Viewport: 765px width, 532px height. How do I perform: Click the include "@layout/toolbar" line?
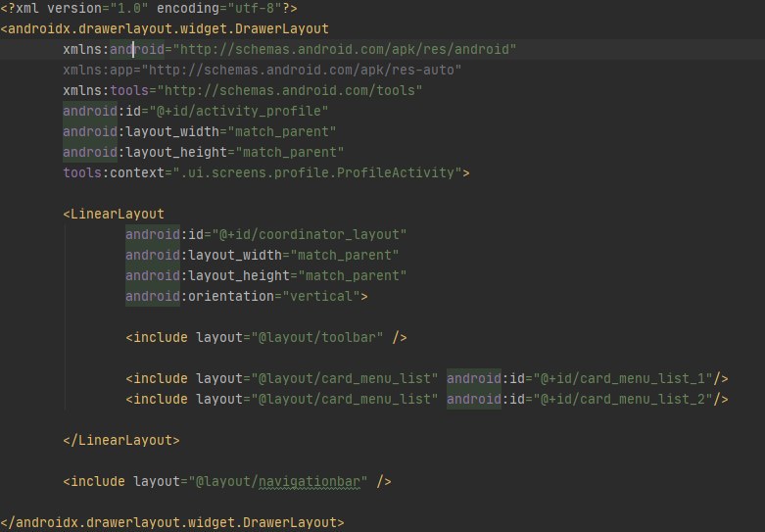click(x=265, y=337)
